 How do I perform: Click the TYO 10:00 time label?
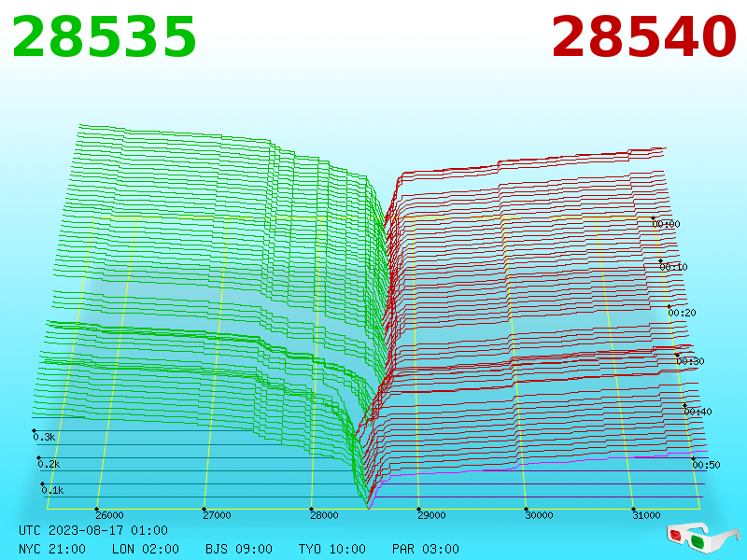click(x=332, y=549)
